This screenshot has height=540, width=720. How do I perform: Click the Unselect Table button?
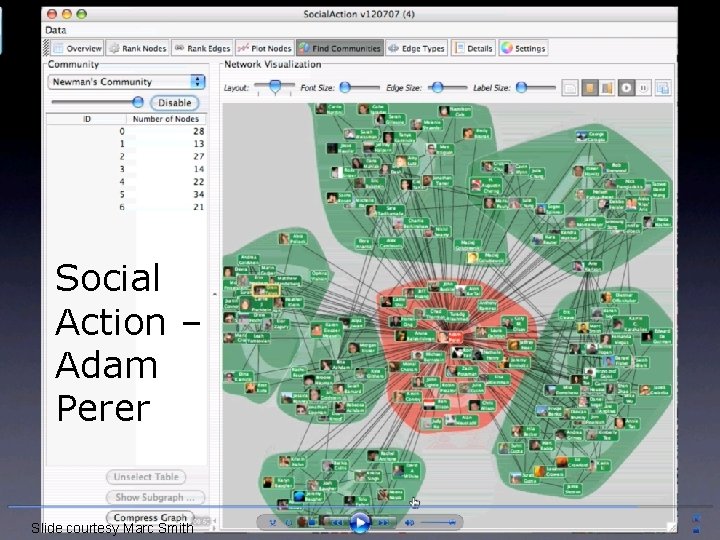click(x=146, y=477)
